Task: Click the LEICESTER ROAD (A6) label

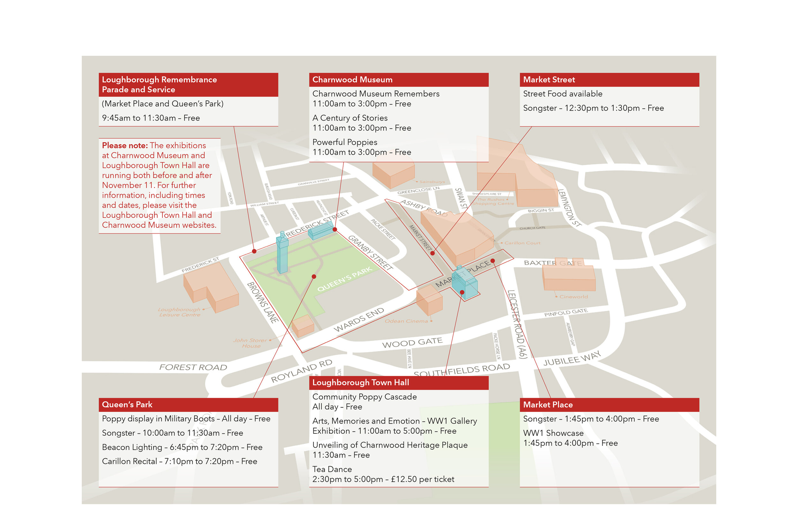Action: 517,324
